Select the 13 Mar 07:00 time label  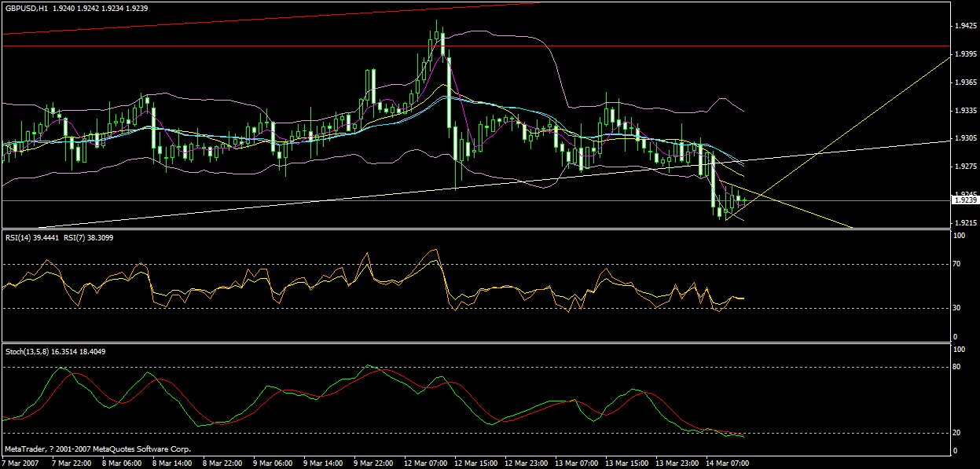[x=576, y=464]
